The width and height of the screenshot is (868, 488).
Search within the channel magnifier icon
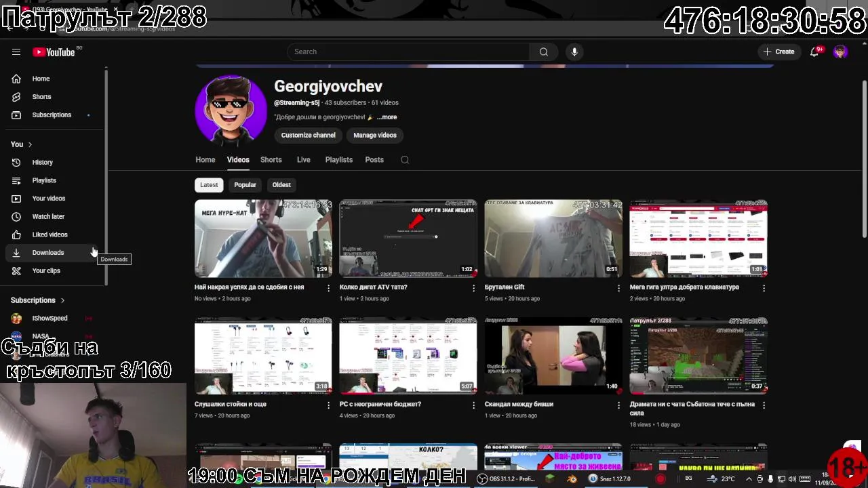(405, 160)
